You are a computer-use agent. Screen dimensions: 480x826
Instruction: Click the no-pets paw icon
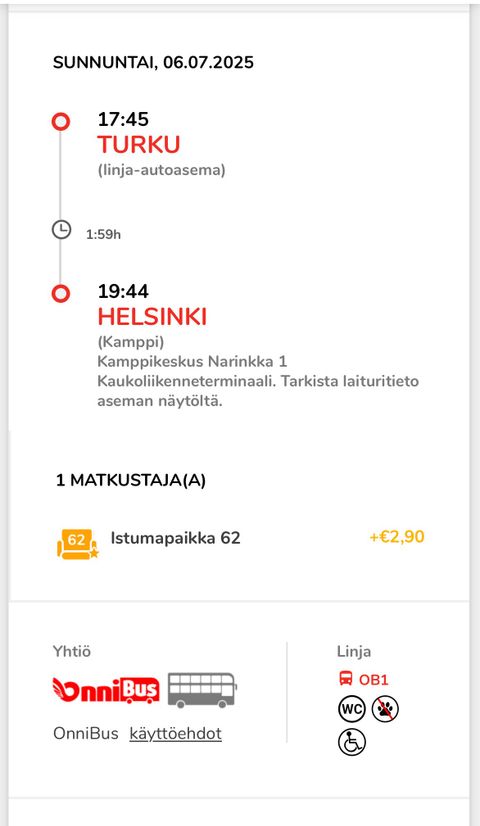pos(385,709)
